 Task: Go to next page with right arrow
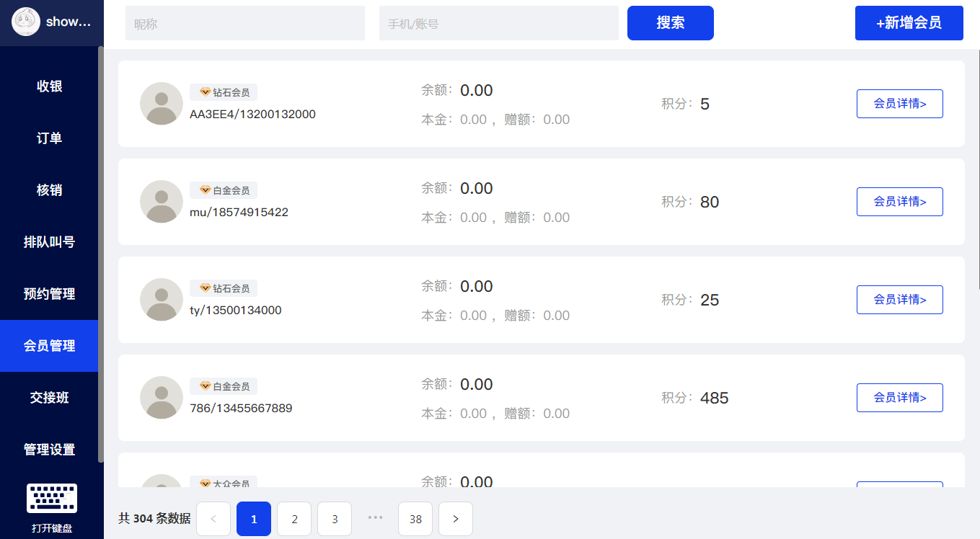coord(456,519)
